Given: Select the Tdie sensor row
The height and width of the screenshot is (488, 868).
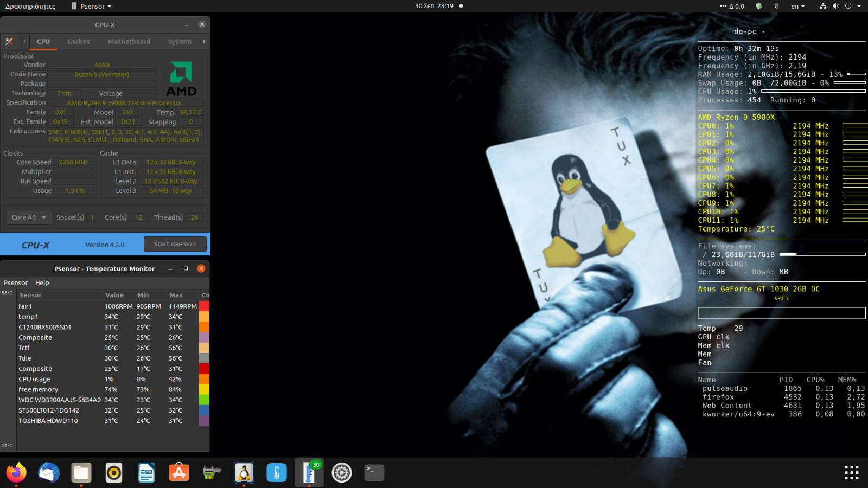Looking at the screenshot, I should pos(113,358).
